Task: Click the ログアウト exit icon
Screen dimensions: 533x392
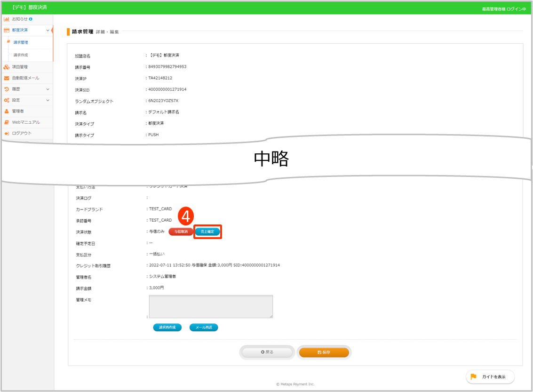Action: click(7, 134)
